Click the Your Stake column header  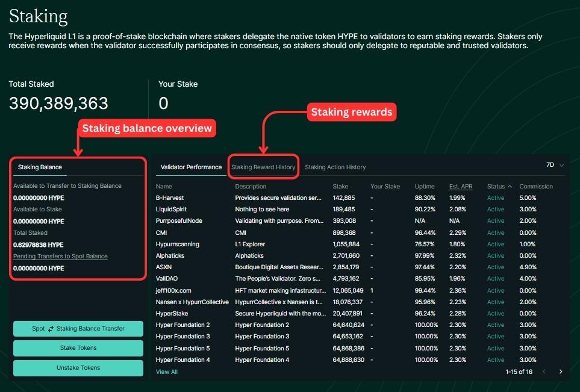point(385,187)
